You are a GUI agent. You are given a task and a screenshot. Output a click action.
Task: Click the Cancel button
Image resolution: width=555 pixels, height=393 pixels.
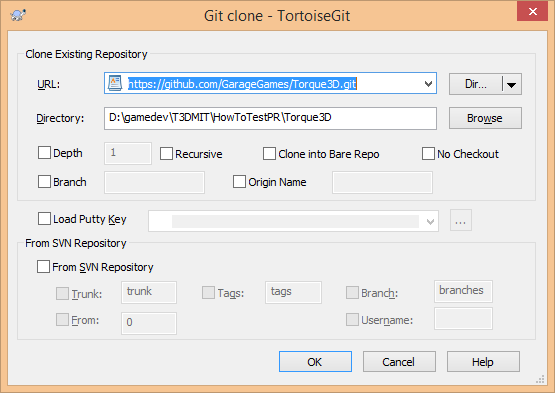coord(399,361)
